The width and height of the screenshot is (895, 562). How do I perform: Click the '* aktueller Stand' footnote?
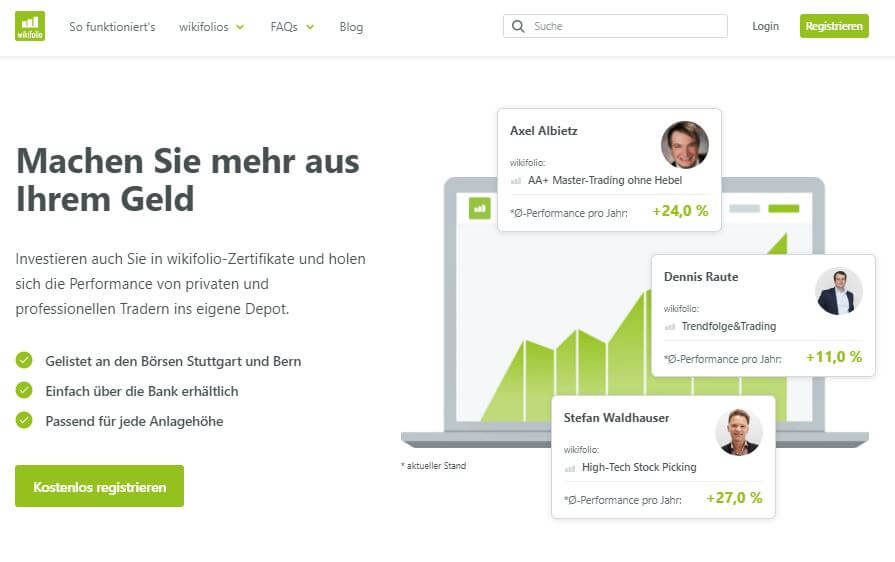click(434, 466)
